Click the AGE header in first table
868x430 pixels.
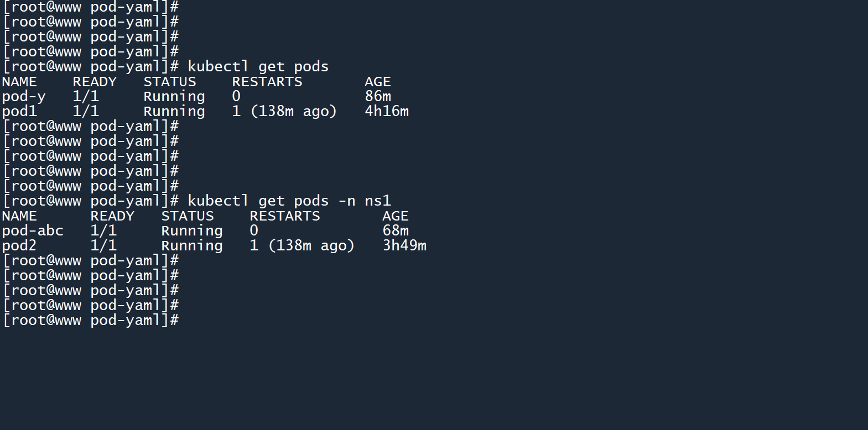(x=378, y=82)
